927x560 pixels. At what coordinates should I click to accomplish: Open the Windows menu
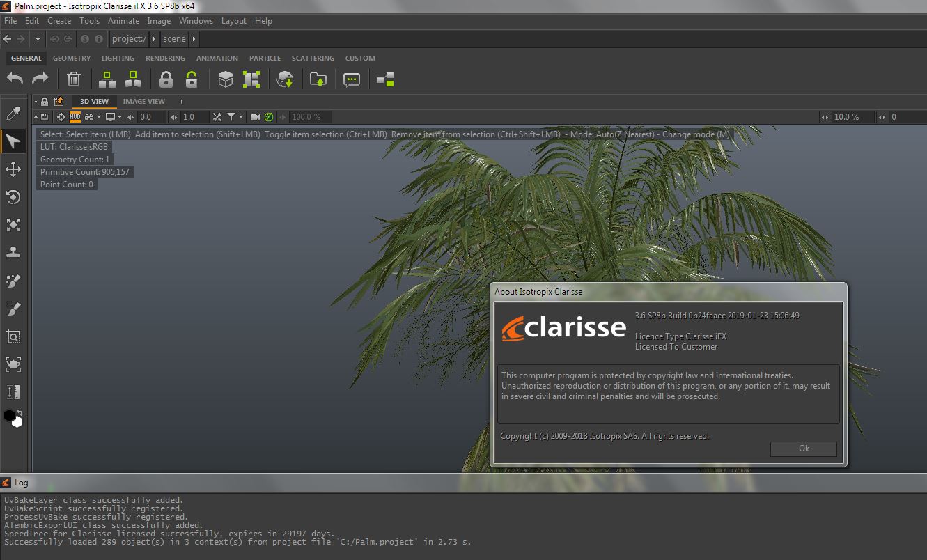coord(196,21)
